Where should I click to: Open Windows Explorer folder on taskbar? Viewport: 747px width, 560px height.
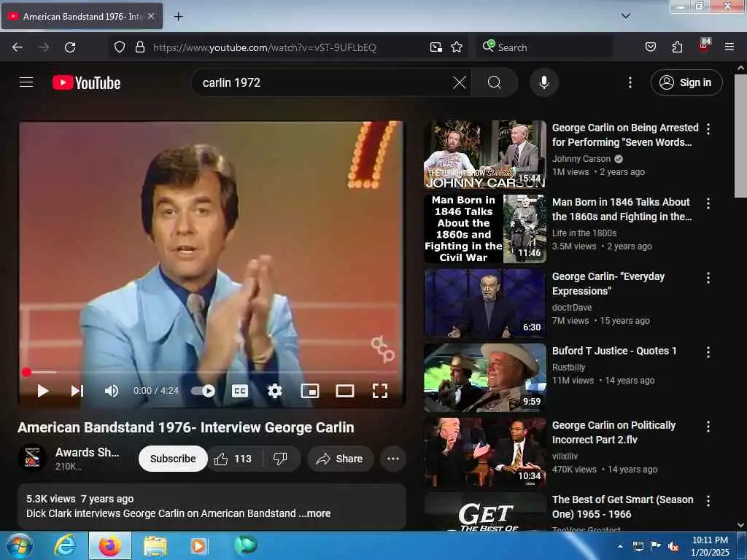click(x=155, y=546)
